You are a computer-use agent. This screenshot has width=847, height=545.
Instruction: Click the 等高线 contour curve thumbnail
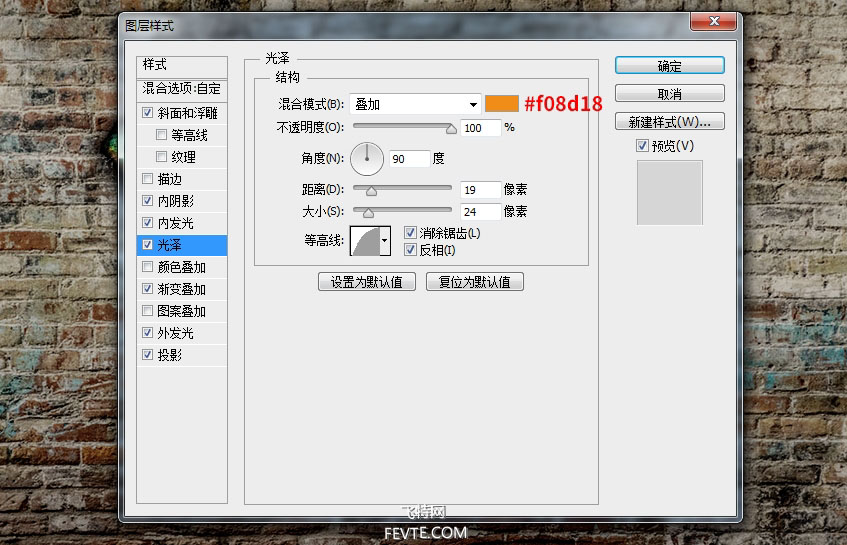tap(365, 240)
